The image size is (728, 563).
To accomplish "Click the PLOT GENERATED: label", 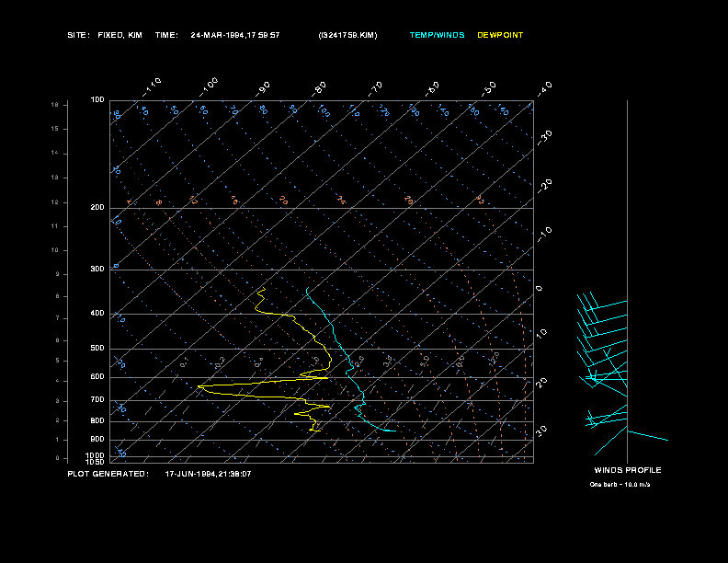I will (x=108, y=474).
